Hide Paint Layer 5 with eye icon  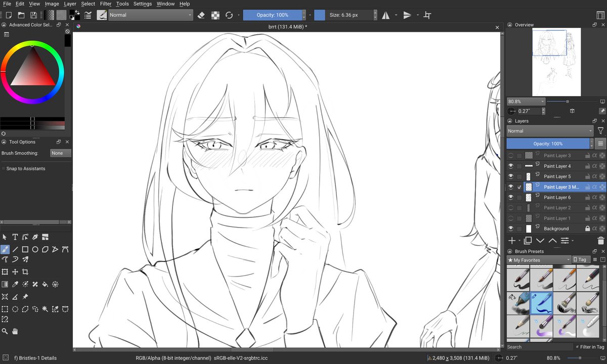(x=511, y=176)
